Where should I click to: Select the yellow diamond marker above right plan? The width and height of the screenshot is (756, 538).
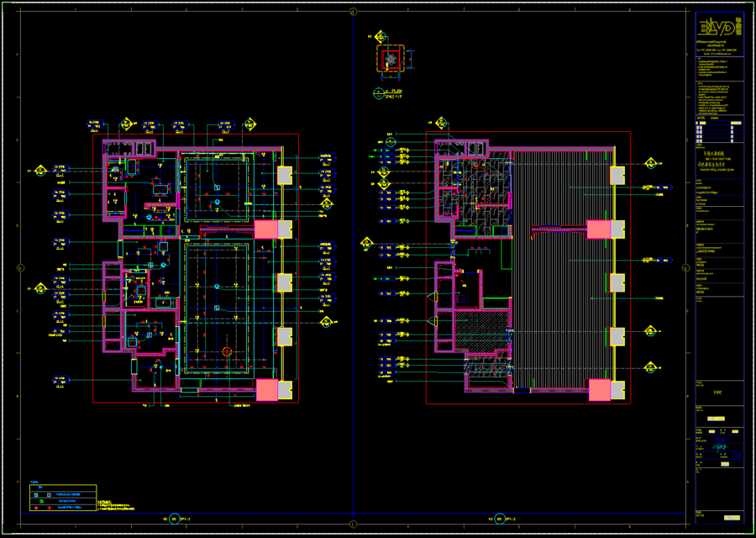coord(440,124)
